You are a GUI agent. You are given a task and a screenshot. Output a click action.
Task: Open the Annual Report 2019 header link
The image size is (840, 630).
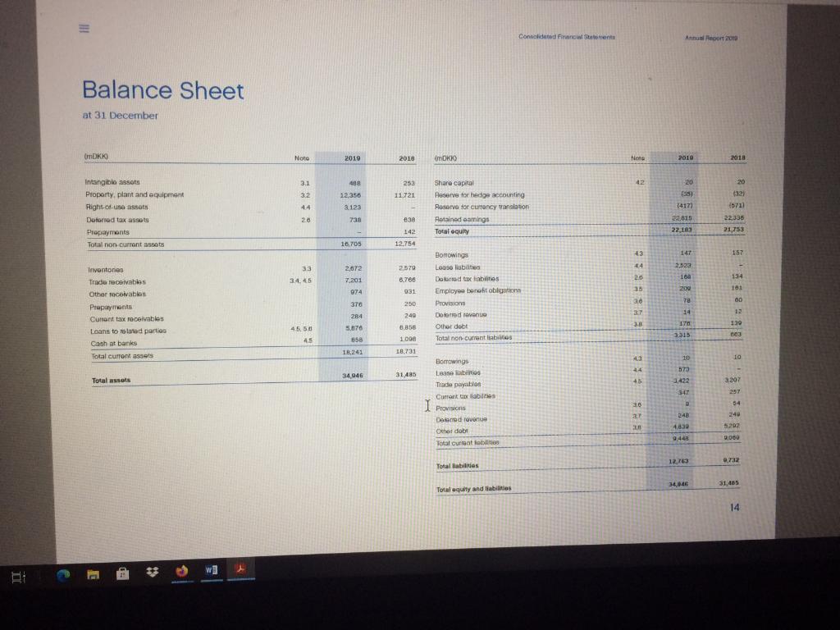pos(709,39)
